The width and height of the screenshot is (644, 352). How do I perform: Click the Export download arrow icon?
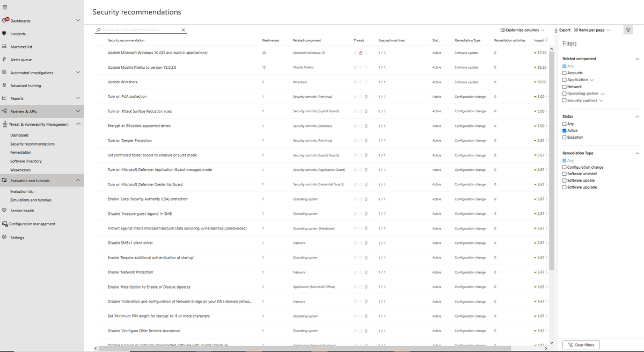(556, 30)
